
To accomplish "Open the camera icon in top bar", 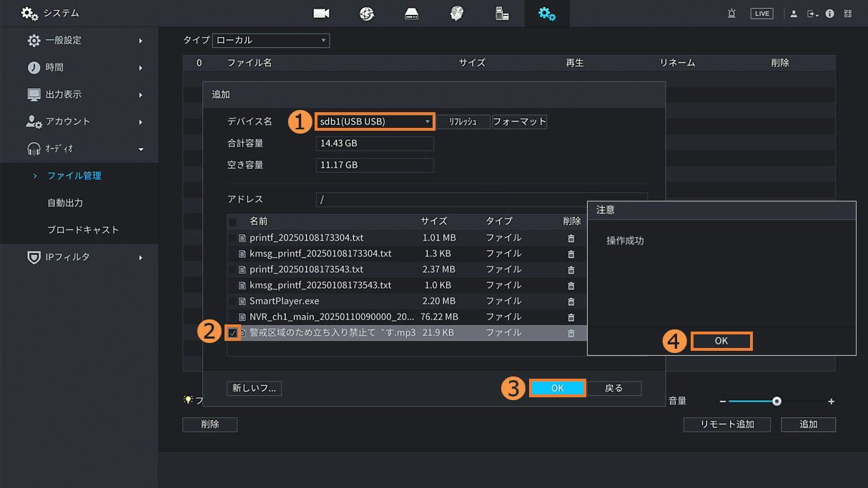I will 321,14.
